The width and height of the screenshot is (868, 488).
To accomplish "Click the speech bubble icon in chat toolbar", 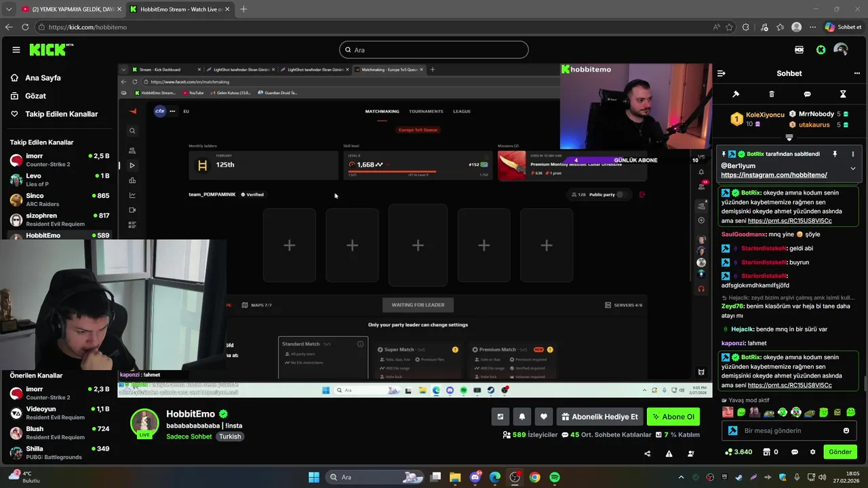I will [807, 94].
